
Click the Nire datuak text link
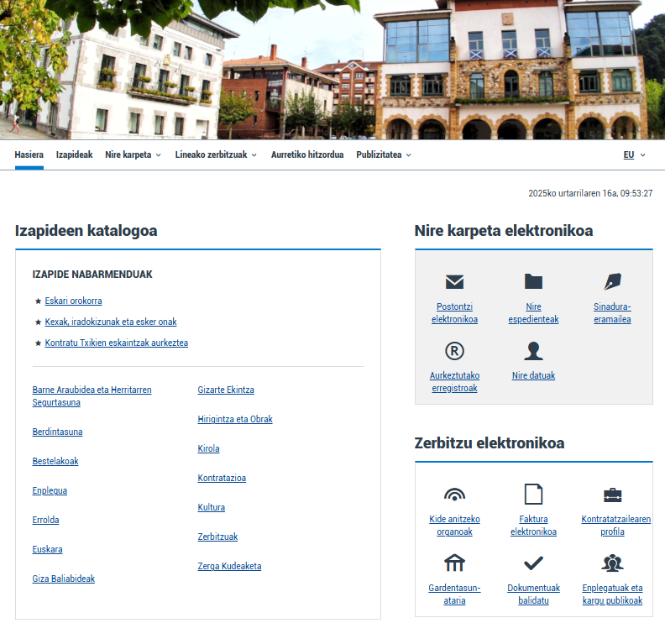533,375
